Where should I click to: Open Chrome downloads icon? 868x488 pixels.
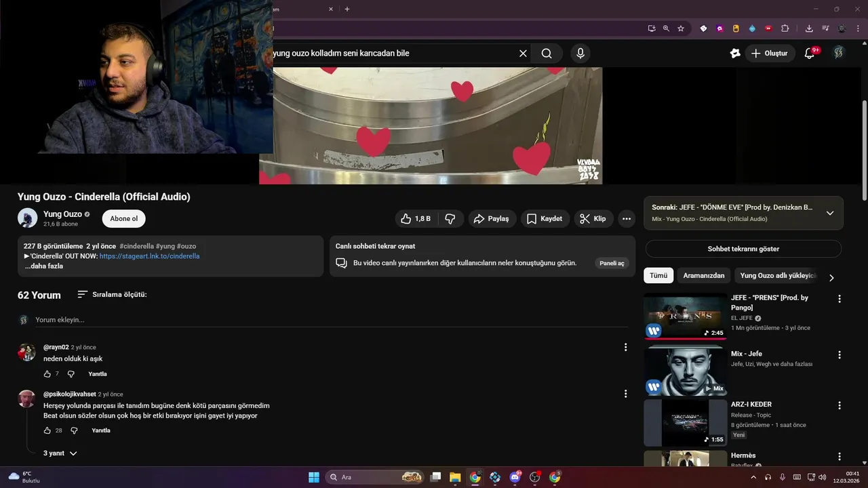click(809, 28)
